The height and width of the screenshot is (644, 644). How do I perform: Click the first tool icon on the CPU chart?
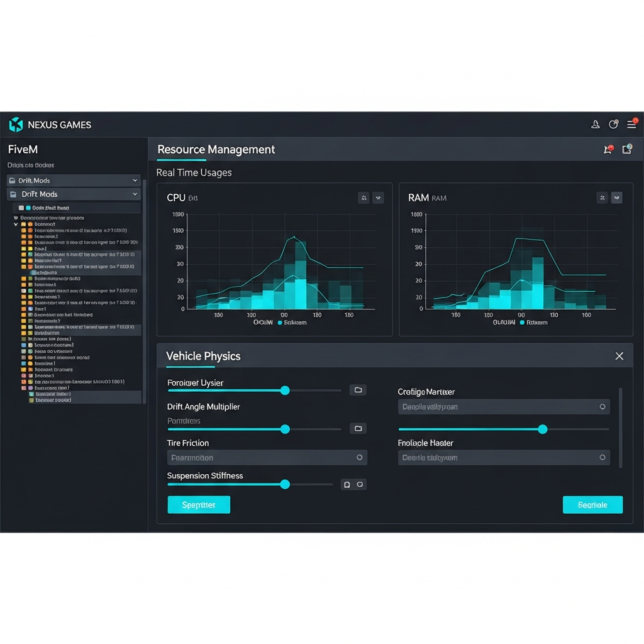tap(364, 198)
